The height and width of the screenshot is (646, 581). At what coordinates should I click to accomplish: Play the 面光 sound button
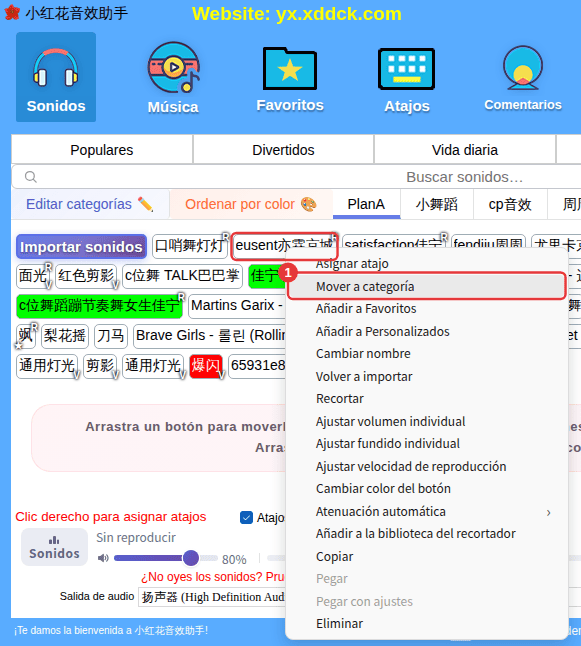pyautogui.click(x=33, y=276)
